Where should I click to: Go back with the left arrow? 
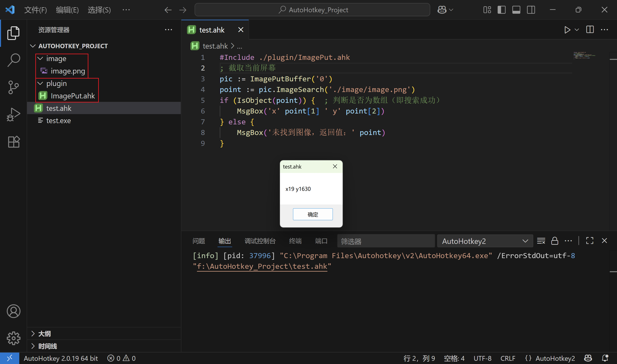pos(168,10)
